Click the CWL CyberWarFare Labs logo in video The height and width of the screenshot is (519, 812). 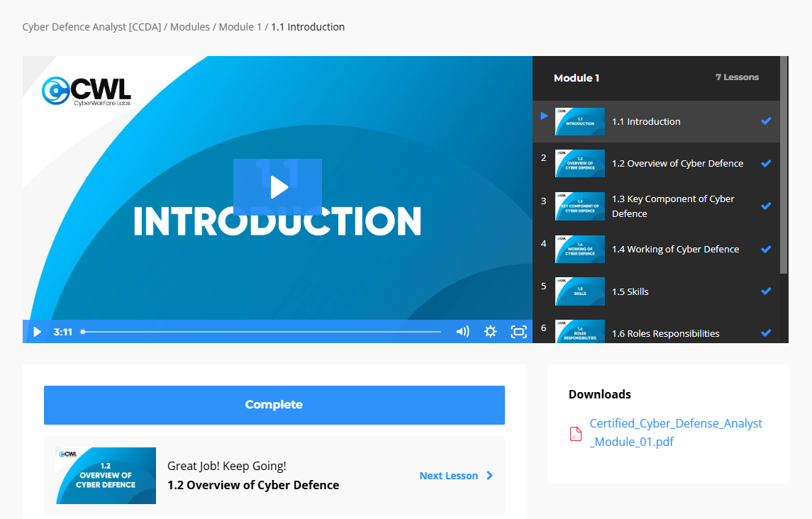click(87, 91)
